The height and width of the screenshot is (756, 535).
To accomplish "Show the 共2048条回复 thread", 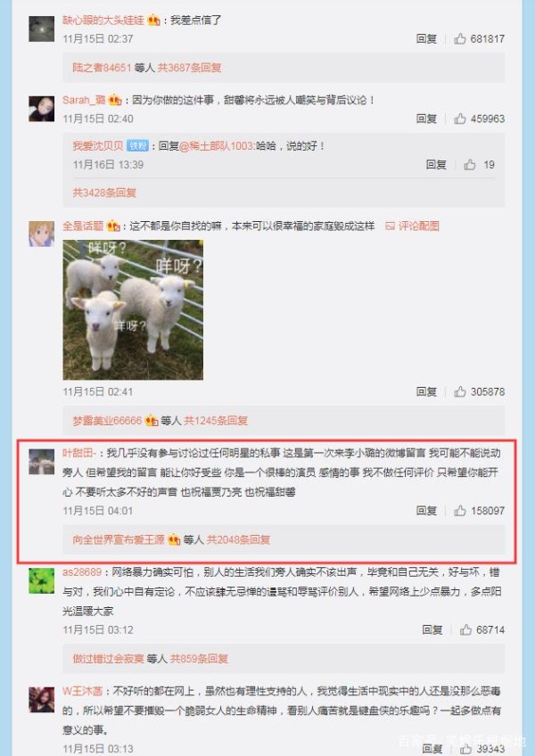I will click(x=238, y=539).
